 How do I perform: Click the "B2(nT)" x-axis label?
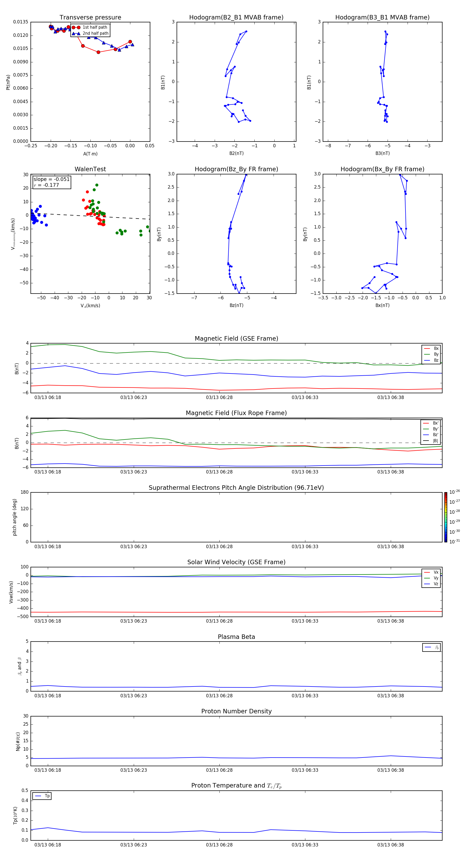point(236,153)
